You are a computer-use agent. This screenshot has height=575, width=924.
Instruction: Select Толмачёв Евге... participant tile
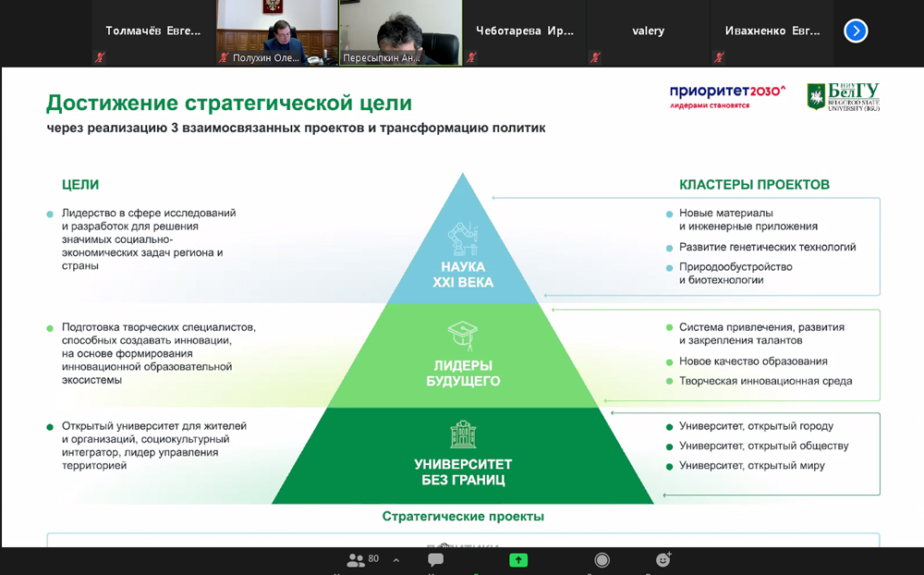click(x=152, y=31)
